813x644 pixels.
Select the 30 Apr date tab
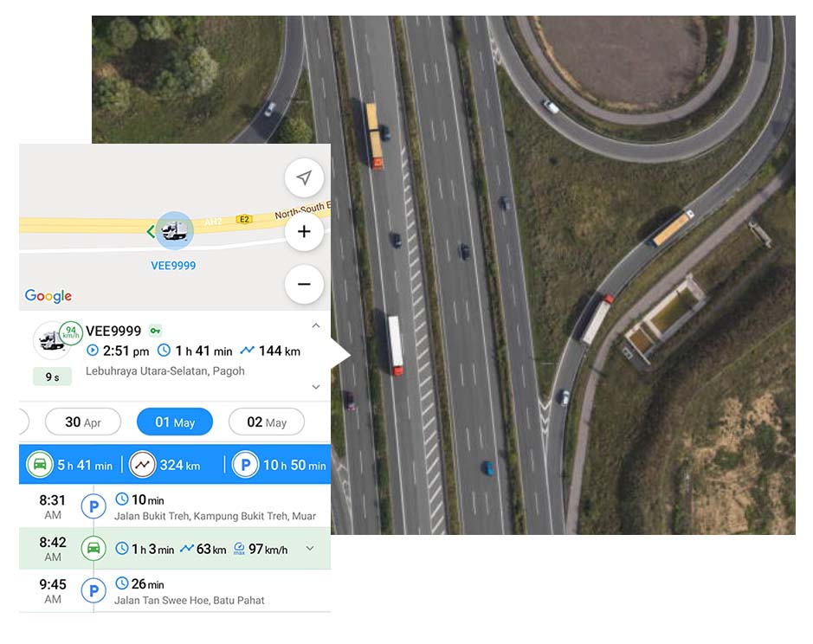[83, 422]
